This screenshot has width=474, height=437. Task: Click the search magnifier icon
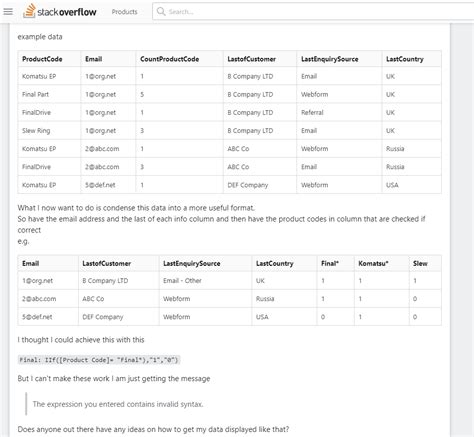tap(161, 11)
